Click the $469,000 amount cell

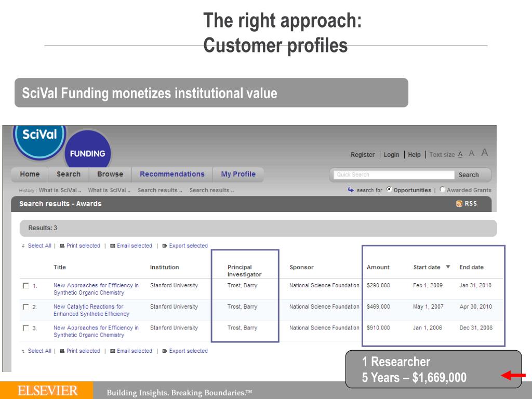378,307
